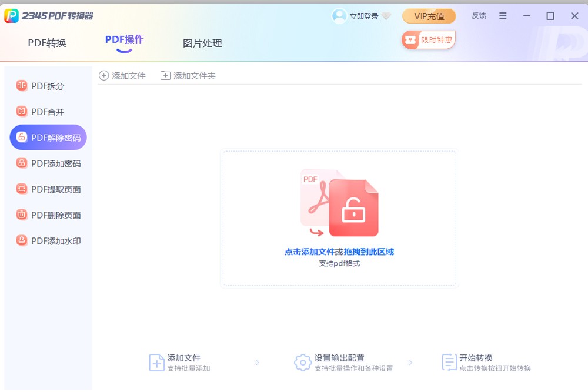Click the red unlock PDF file icon
Screen dimensions: 588x392
click(353, 208)
